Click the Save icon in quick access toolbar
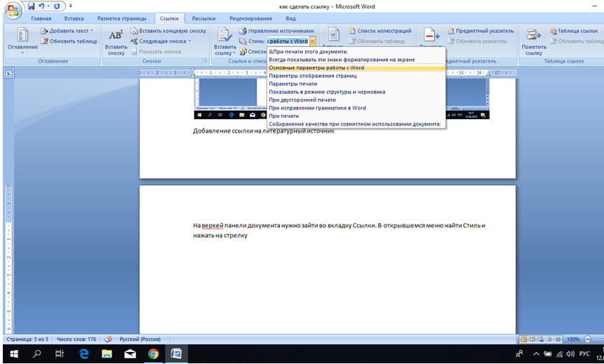 31,6
